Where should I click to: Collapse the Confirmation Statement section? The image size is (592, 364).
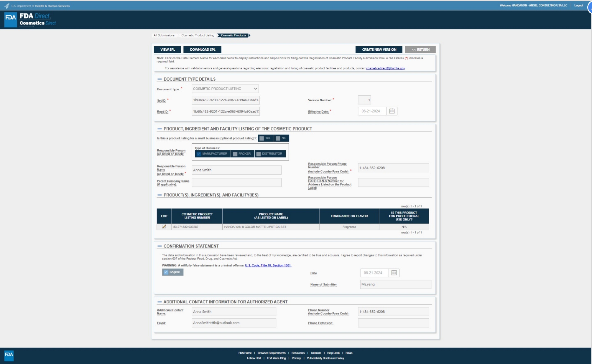click(159, 246)
